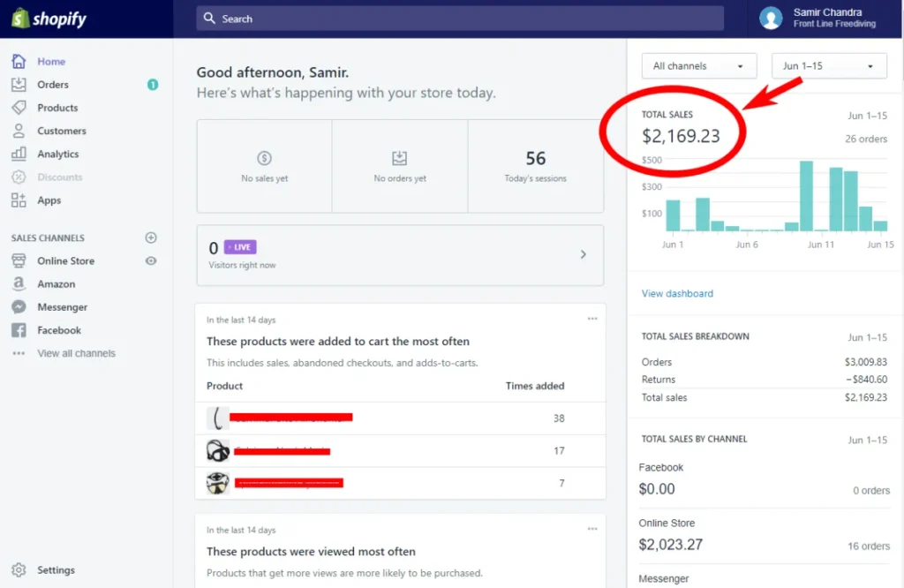Click the No orders yet inbox icon
The width and height of the screenshot is (904, 588).
tap(400, 158)
